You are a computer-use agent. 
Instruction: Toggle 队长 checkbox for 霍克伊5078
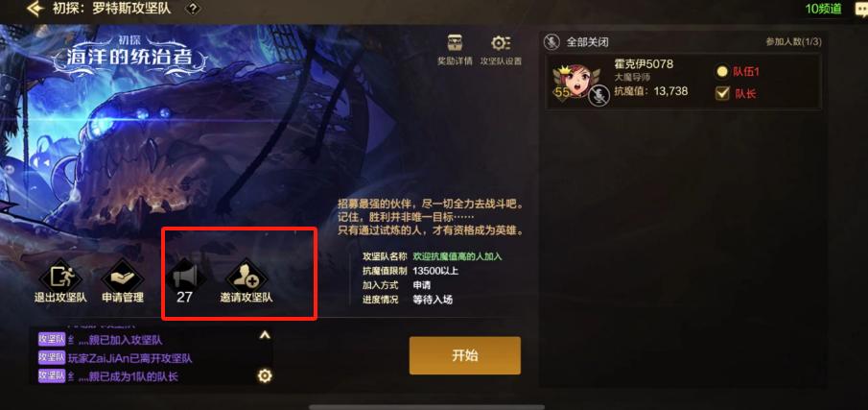click(722, 94)
